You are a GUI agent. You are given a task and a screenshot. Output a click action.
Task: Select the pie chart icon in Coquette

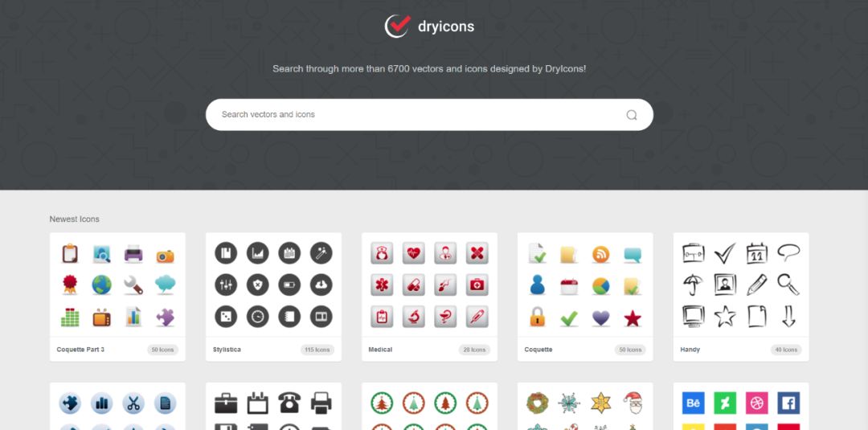coord(600,285)
